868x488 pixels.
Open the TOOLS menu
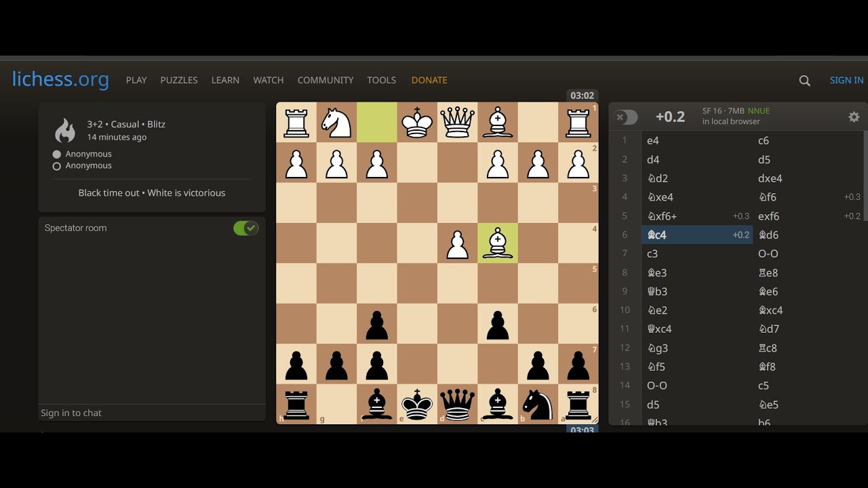(382, 80)
